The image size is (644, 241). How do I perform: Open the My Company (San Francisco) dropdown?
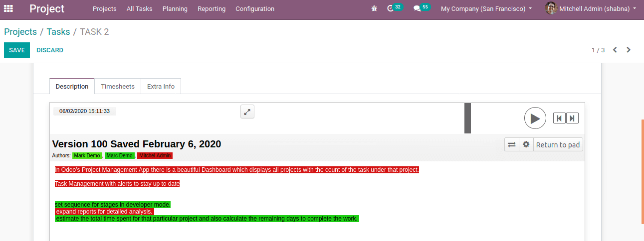click(x=486, y=9)
